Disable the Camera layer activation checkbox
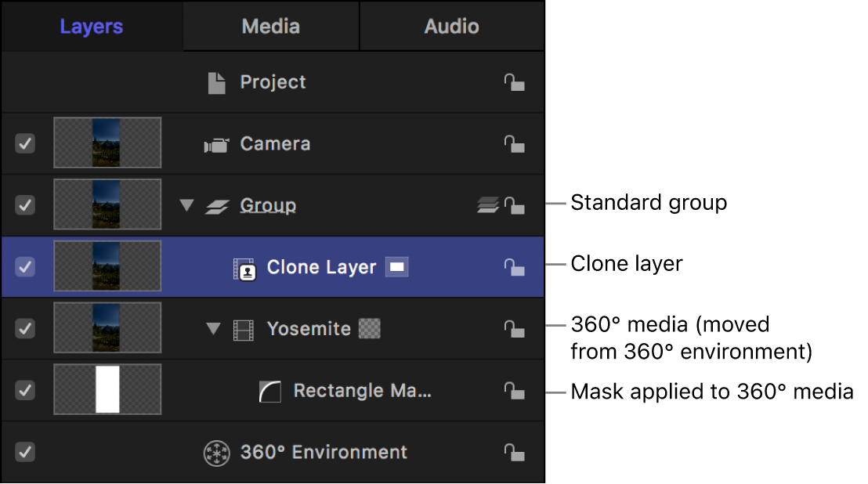The height and width of the screenshot is (484, 868). coord(24,143)
